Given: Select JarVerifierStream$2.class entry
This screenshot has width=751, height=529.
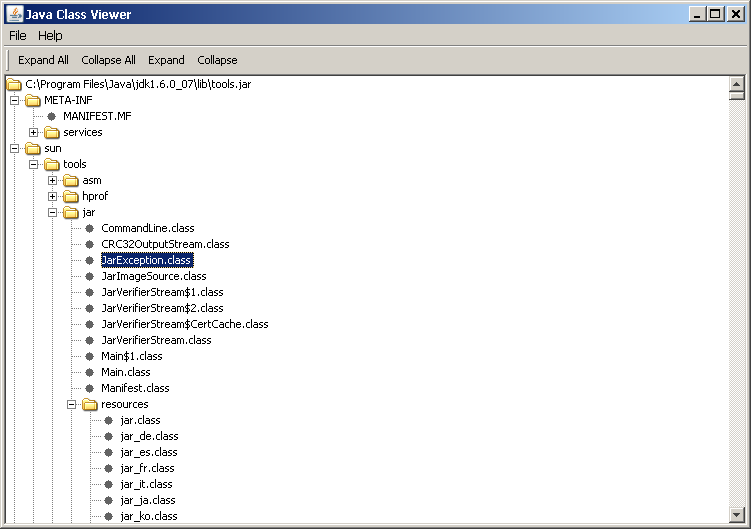Looking at the screenshot, I should click(162, 308).
